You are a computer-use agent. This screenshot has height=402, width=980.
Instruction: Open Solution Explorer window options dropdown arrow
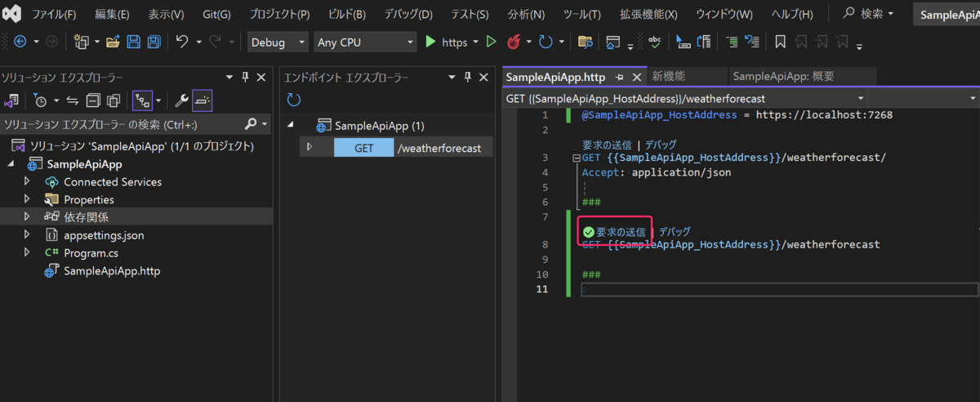tap(229, 77)
